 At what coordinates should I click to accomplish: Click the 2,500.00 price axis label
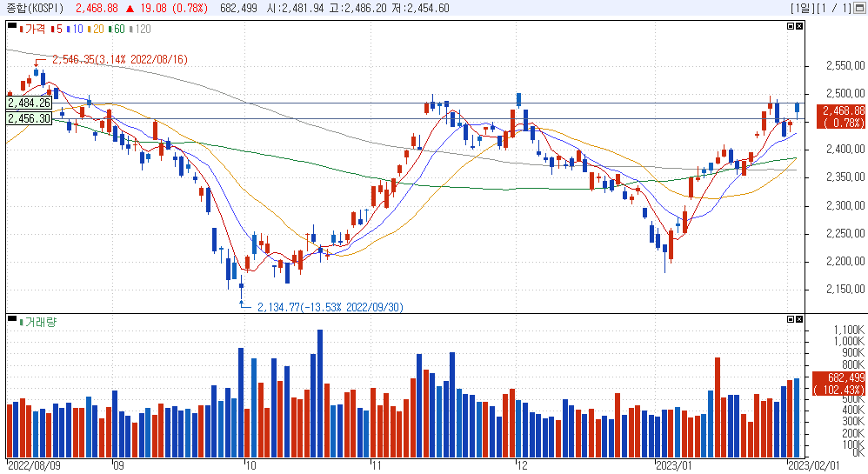(x=845, y=93)
